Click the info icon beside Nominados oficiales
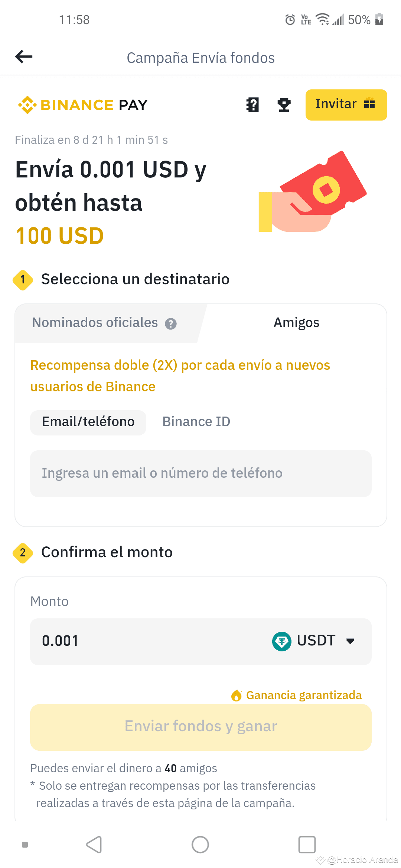 (x=171, y=324)
